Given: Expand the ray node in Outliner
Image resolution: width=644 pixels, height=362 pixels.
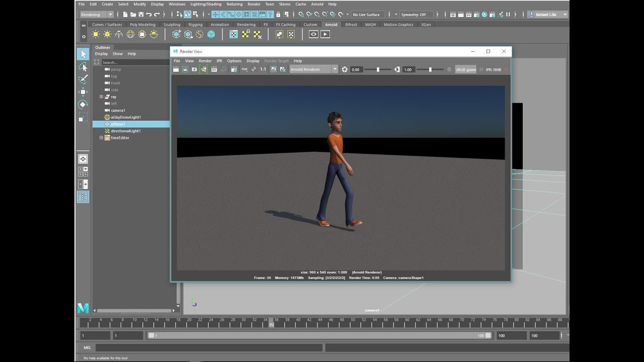Looking at the screenshot, I should point(101,97).
